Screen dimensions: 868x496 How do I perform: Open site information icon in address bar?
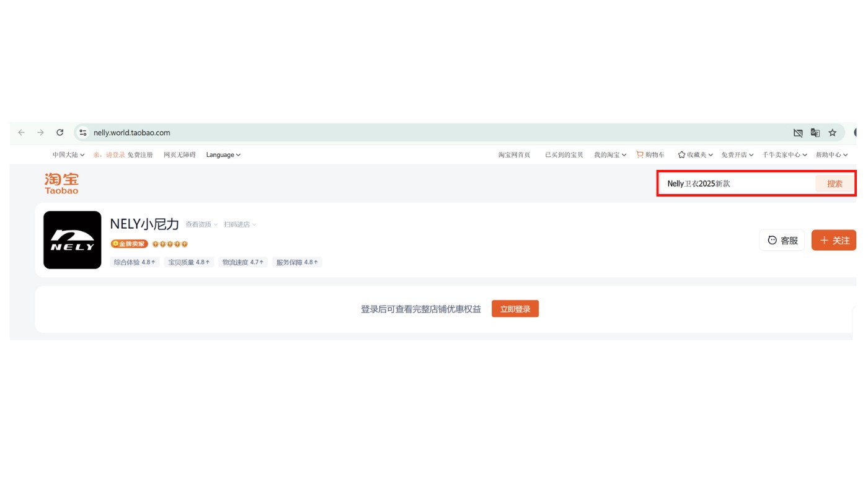[83, 133]
